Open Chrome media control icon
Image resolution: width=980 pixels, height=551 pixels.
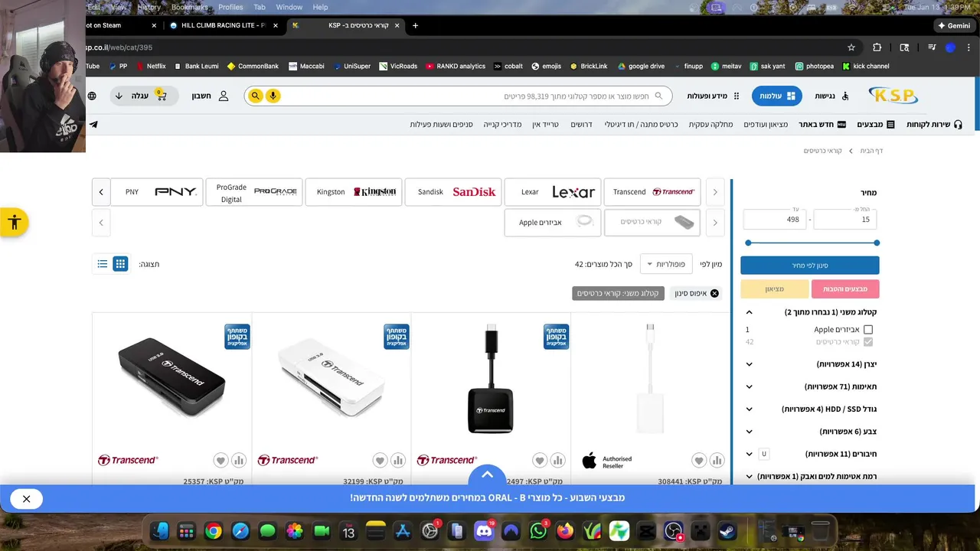click(932, 47)
